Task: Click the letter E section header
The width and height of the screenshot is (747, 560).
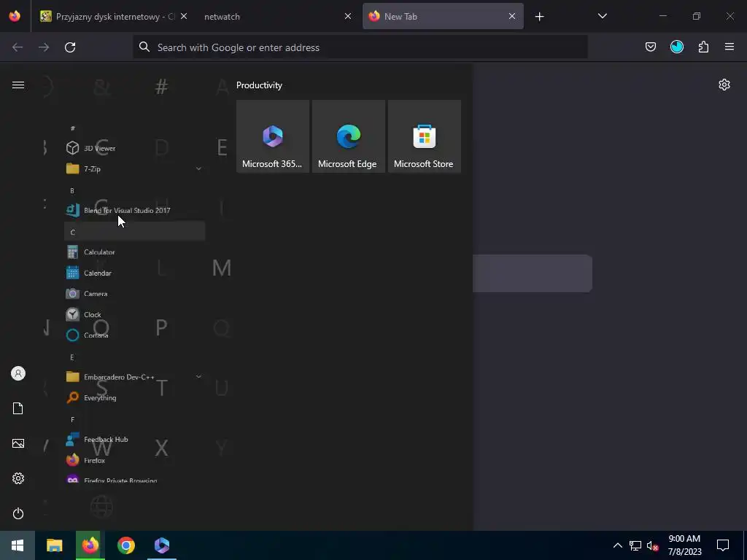Action: [134, 357]
